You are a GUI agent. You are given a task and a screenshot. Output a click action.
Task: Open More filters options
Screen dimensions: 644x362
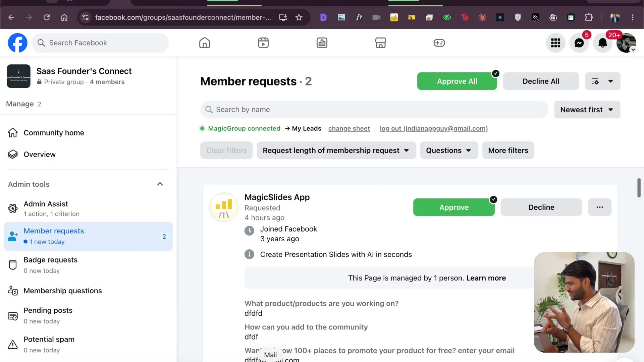pos(508,150)
